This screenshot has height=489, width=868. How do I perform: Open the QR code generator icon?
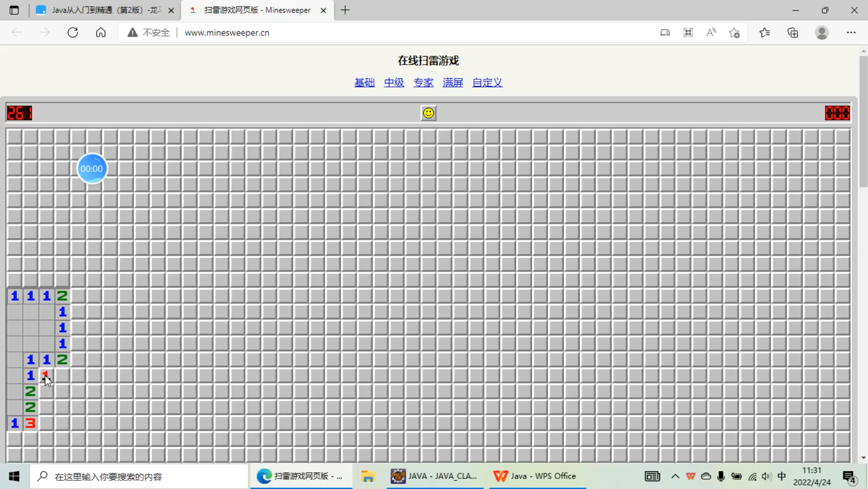tap(688, 33)
